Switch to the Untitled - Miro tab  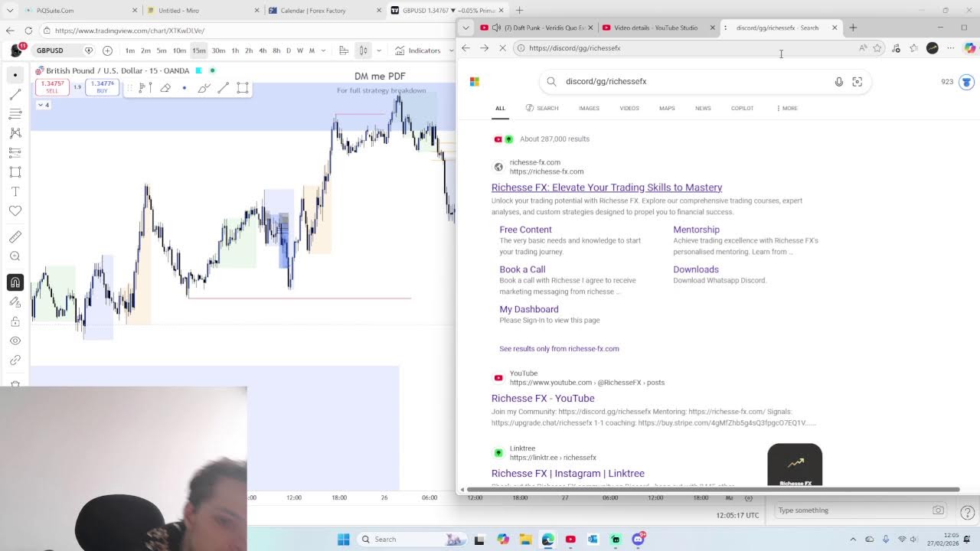point(204,10)
